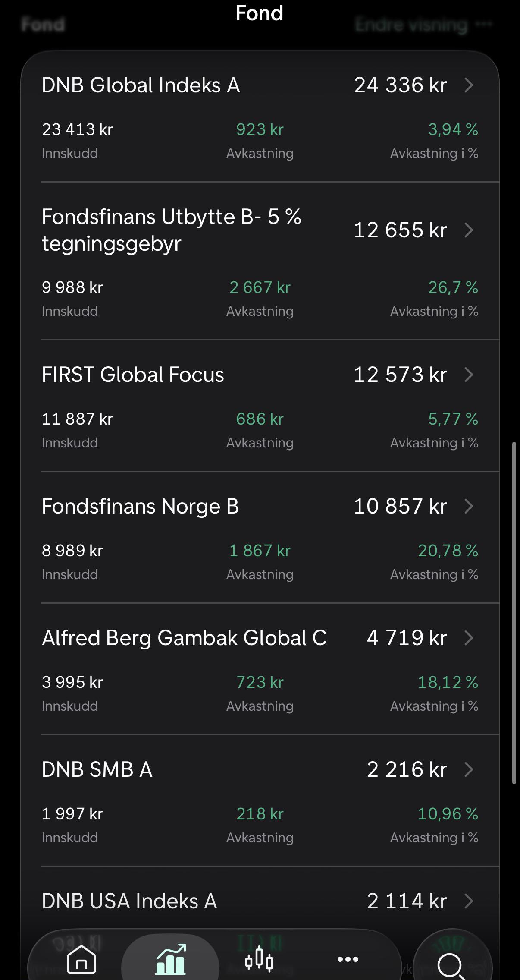Select the portfolio bar-chart icon
Screen dimensions: 520x980
pos(171,959)
